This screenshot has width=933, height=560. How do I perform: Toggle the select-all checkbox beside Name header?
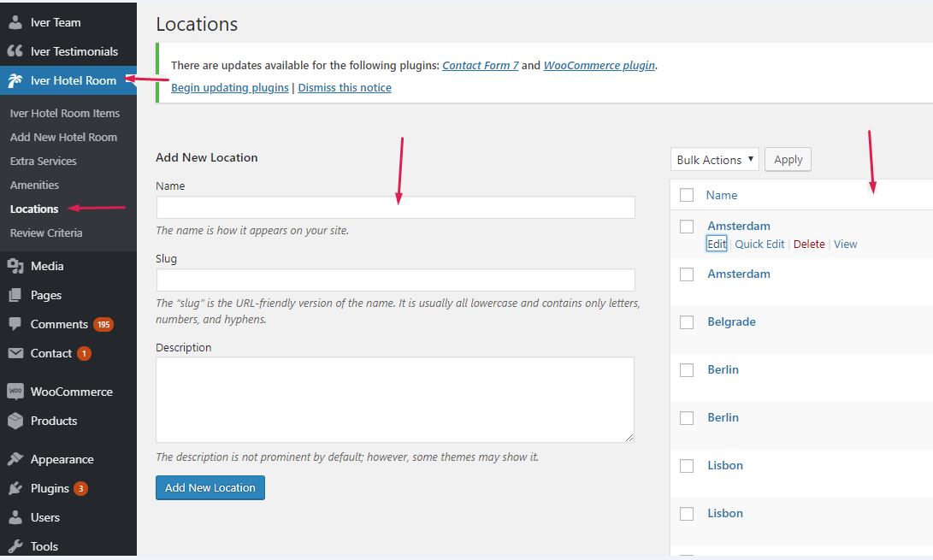pos(687,195)
